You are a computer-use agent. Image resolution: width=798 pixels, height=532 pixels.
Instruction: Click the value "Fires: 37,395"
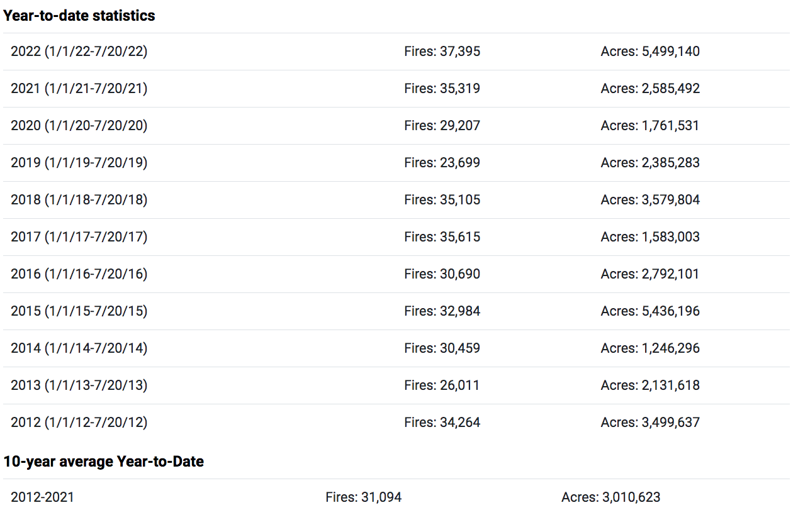point(442,52)
